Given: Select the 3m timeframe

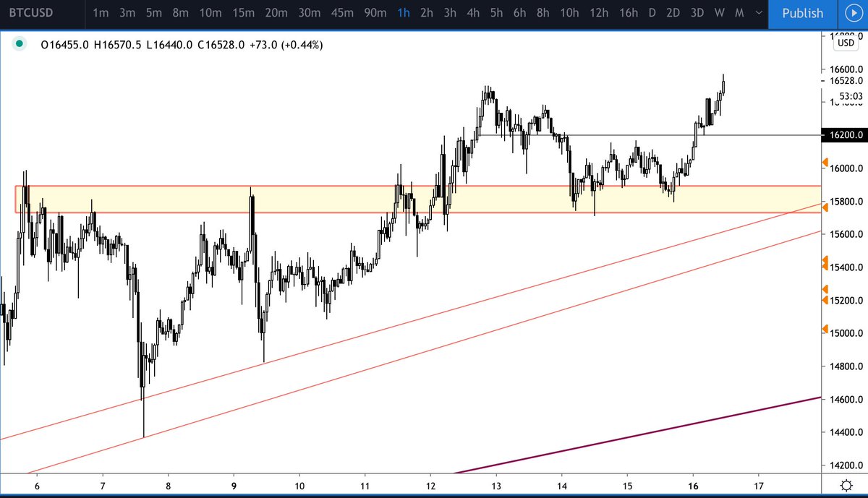Looking at the screenshot, I should (127, 13).
